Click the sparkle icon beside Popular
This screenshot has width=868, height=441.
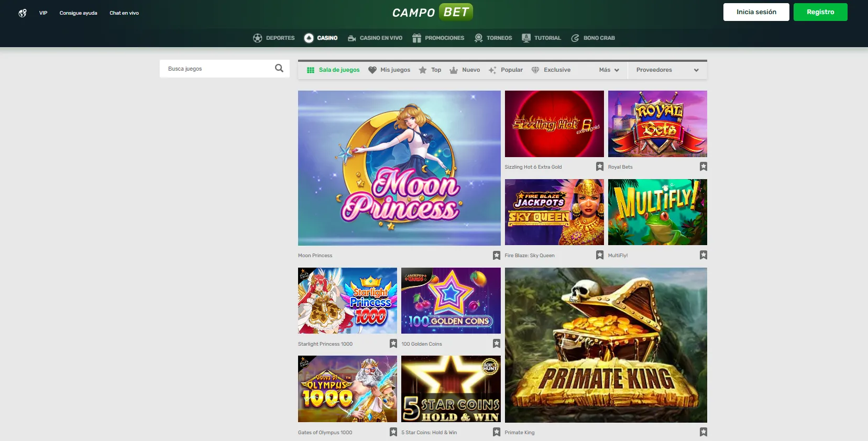click(492, 70)
